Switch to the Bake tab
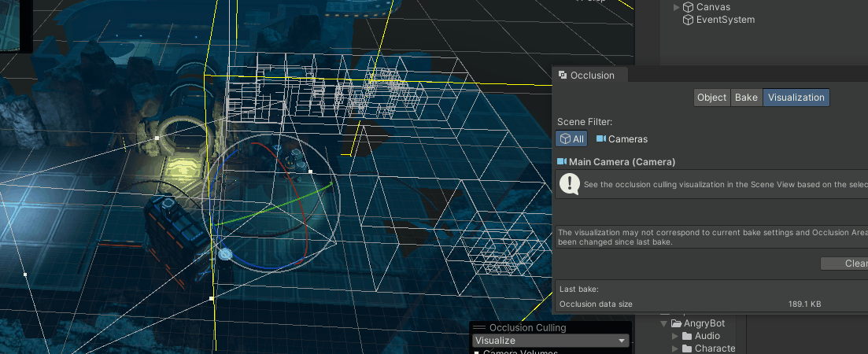Image resolution: width=868 pixels, height=354 pixels. pyautogui.click(x=746, y=98)
